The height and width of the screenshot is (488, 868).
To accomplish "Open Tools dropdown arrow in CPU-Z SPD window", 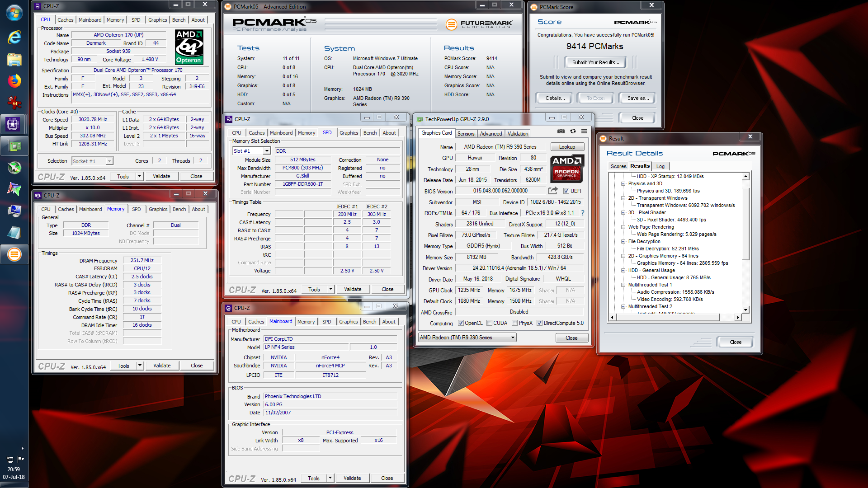I will (330, 289).
